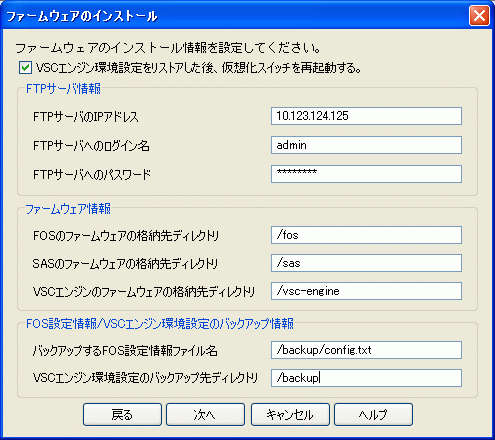The image size is (495, 440).
Task: Click the FTPサーバのIPアドレス input field
Action: 366,116
